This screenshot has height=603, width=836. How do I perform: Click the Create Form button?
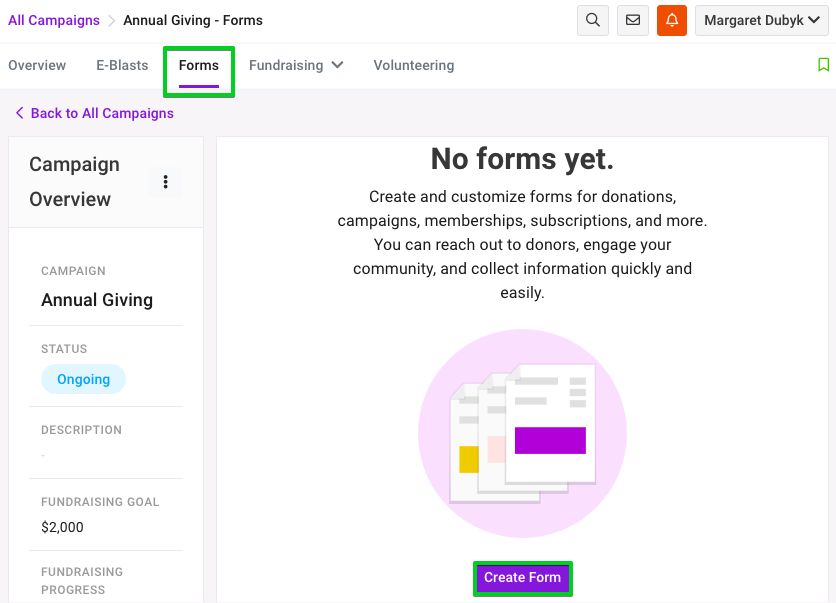522,578
